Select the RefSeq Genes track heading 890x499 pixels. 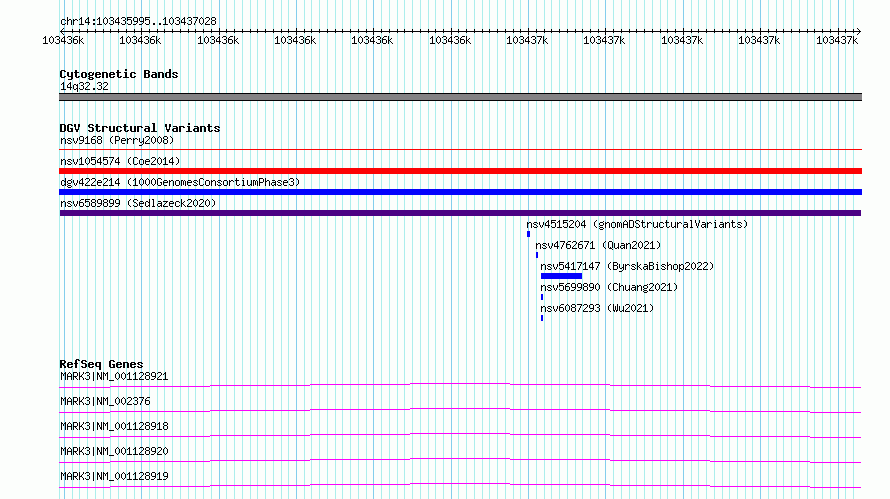click(x=101, y=364)
